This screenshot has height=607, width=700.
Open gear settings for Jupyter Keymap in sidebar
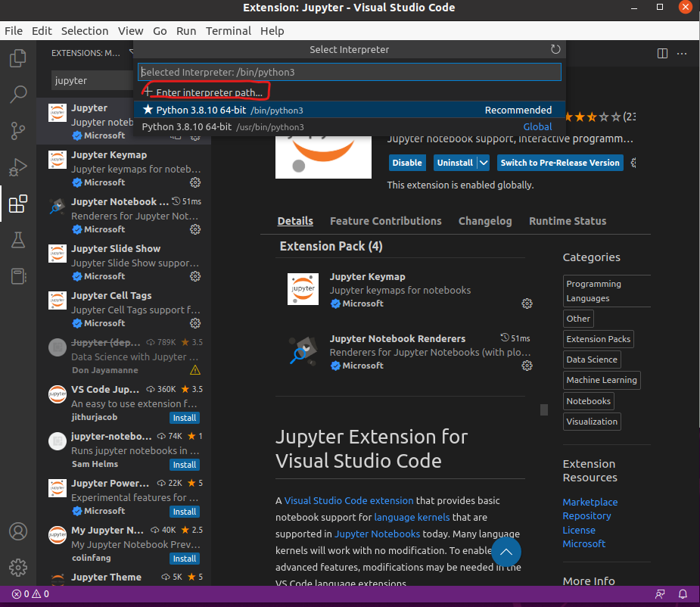(x=195, y=182)
